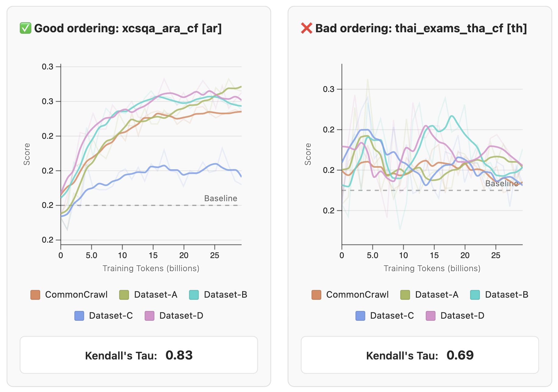558x392 pixels.
Task: Click the left chart's Training Tokens axis label
Action: (151, 268)
